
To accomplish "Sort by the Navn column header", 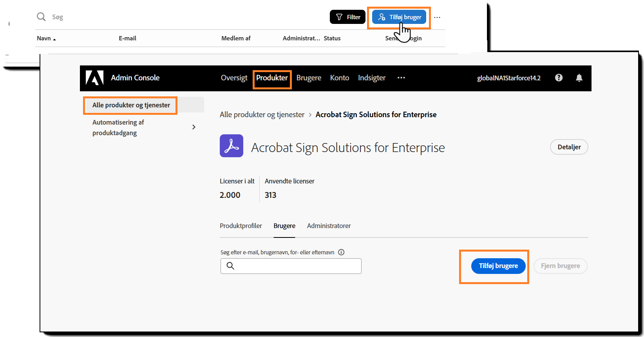I will [46, 38].
